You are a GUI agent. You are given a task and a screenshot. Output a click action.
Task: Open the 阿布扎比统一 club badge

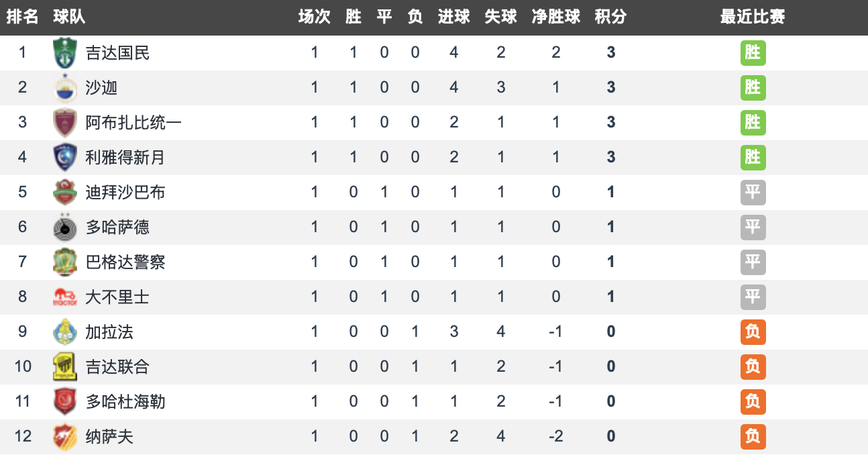[65, 123]
